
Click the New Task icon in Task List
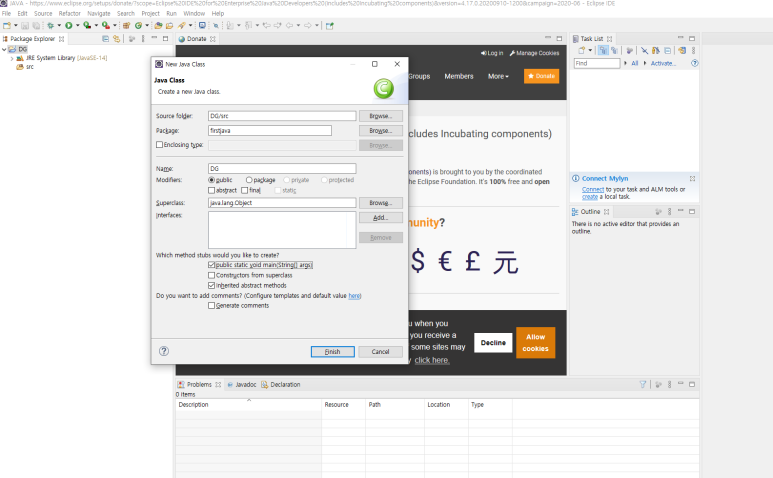click(582, 50)
